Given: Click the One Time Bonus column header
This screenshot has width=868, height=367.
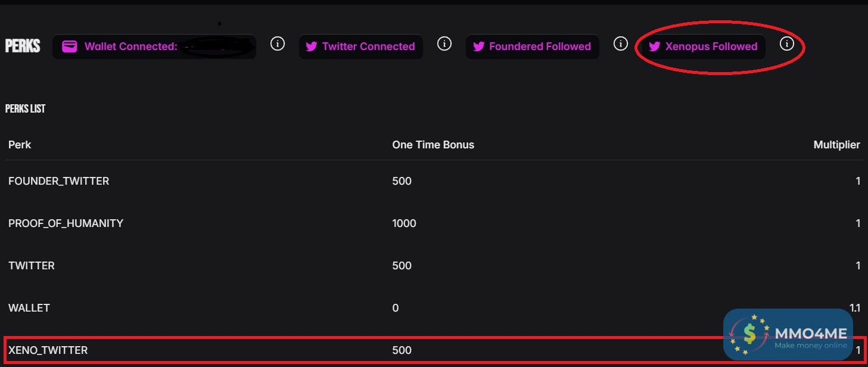Looking at the screenshot, I should click(x=433, y=145).
